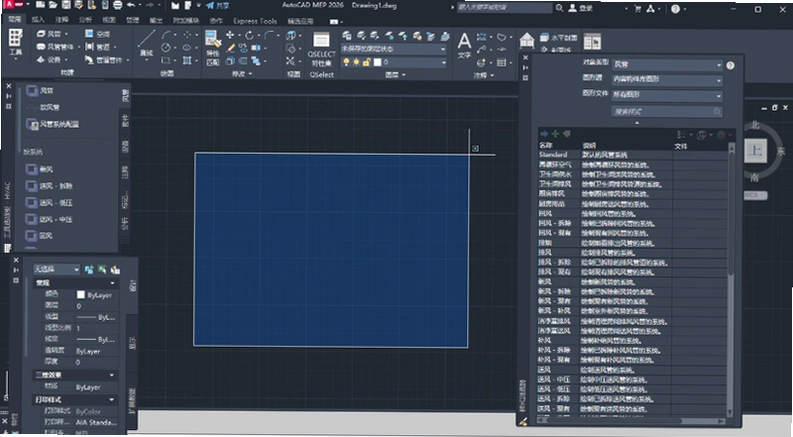Screen dimensions: 793x437
Task: Open the 注释 (Annotate) ribbon tab
Action: 62,20
